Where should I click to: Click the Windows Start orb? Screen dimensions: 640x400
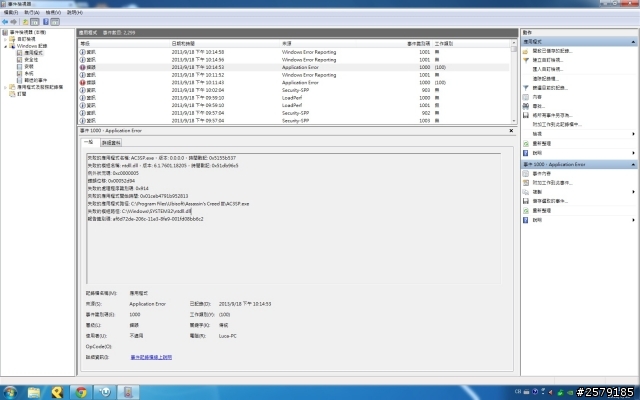(x=10, y=392)
